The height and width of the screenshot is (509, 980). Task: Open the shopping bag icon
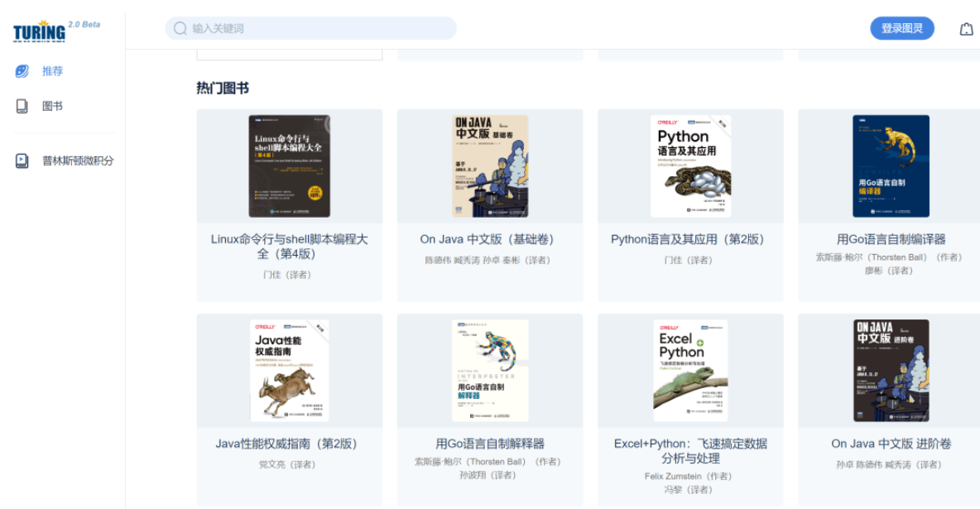[x=966, y=29]
